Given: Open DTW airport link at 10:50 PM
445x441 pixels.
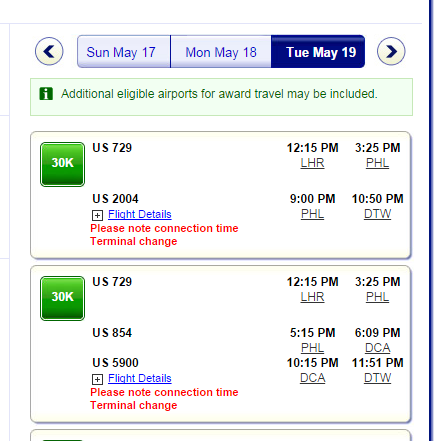Looking at the screenshot, I should click(x=377, y=214).
